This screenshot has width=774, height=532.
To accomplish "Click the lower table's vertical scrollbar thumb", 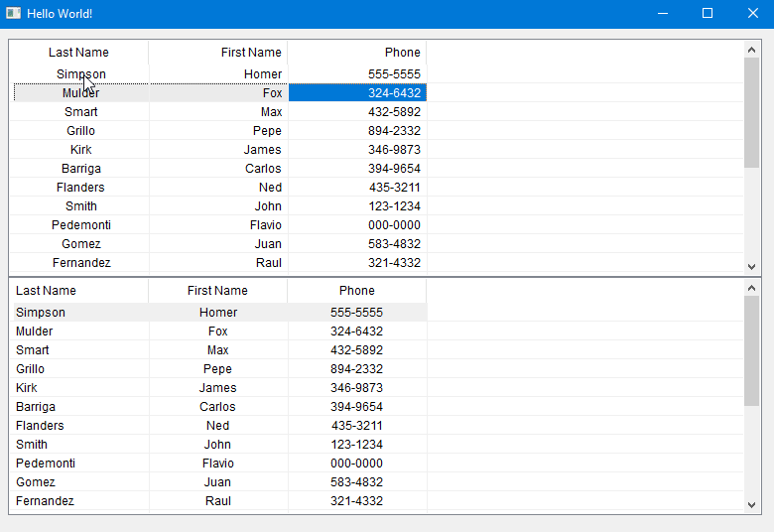I will [751, 349].
